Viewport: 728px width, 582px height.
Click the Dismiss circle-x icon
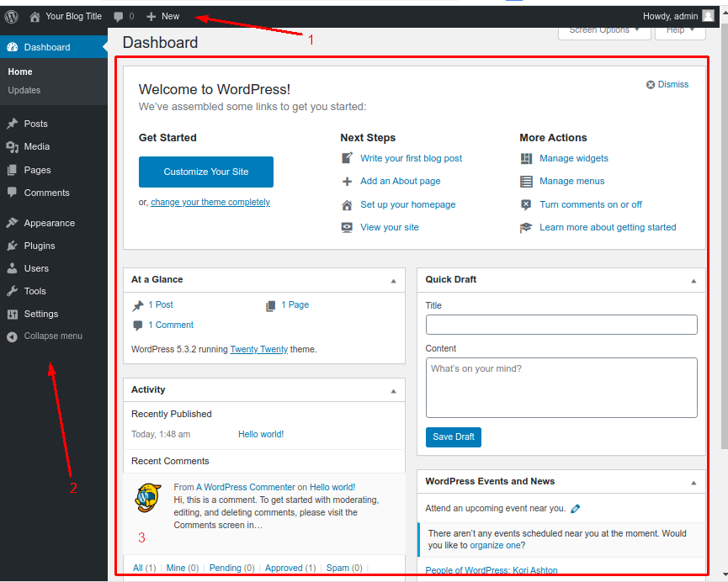(651, 84)
